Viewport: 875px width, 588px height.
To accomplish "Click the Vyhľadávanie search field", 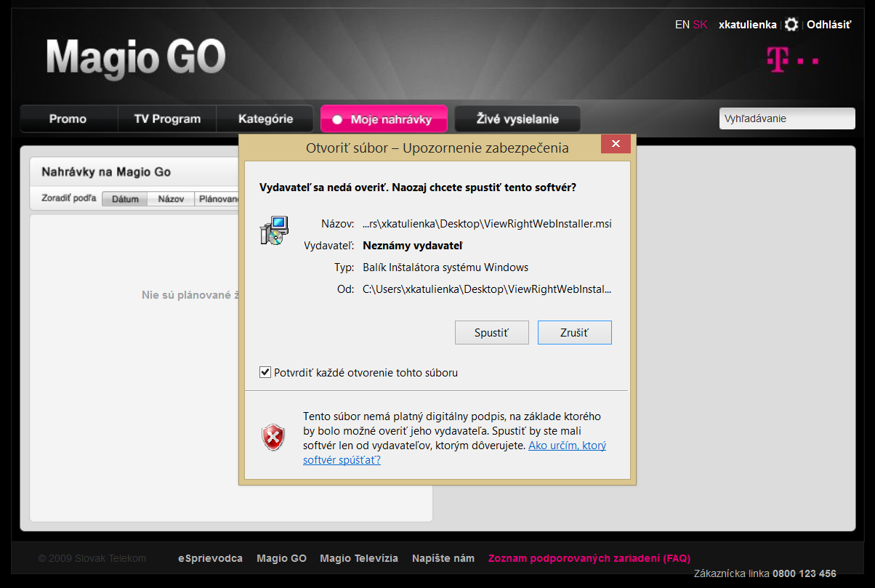I will [x=787, y=118].
